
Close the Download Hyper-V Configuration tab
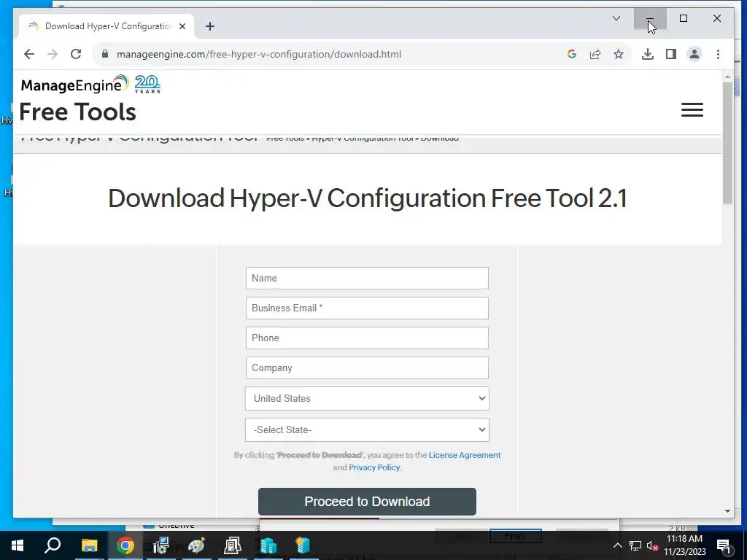(182, 26)
